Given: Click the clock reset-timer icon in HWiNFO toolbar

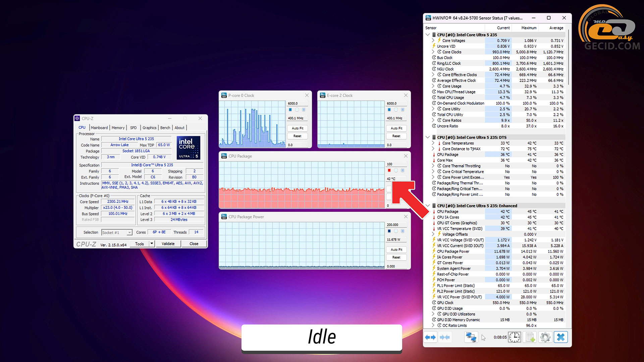Looking at the screenshot, I should point(515,337).
